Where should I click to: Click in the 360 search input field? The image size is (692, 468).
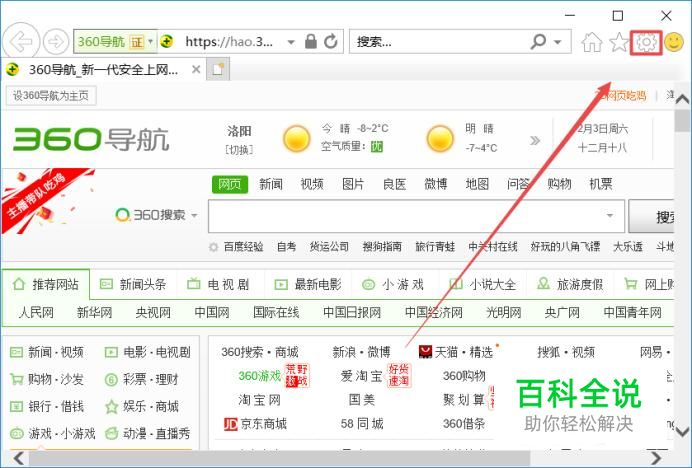pos(416,216)
